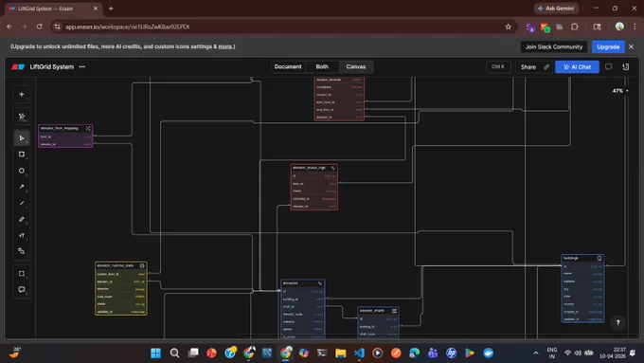The image size is (644, 363).
Task: Open the LiftGrid System file options ellipsis
Action: 82,66
